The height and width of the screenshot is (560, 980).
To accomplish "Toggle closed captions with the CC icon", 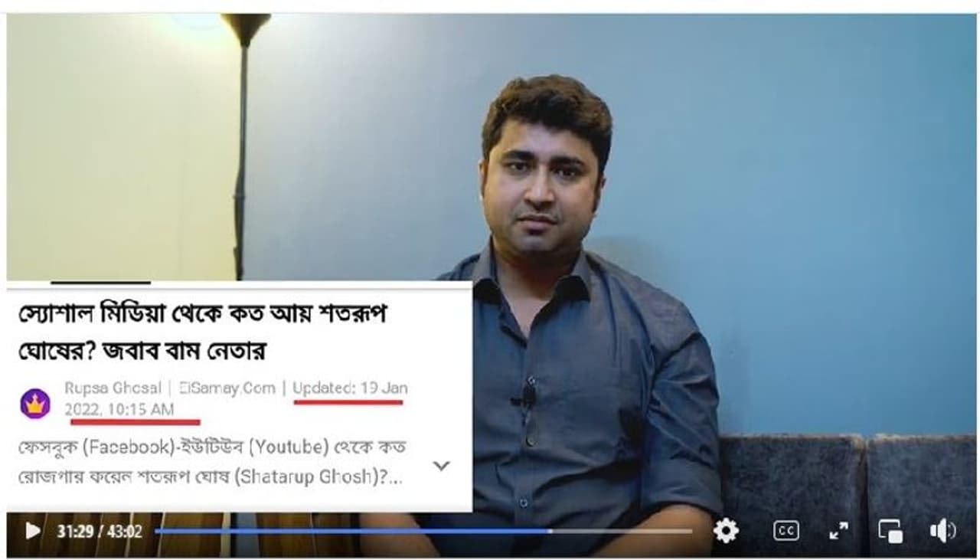I will point(786,530).
